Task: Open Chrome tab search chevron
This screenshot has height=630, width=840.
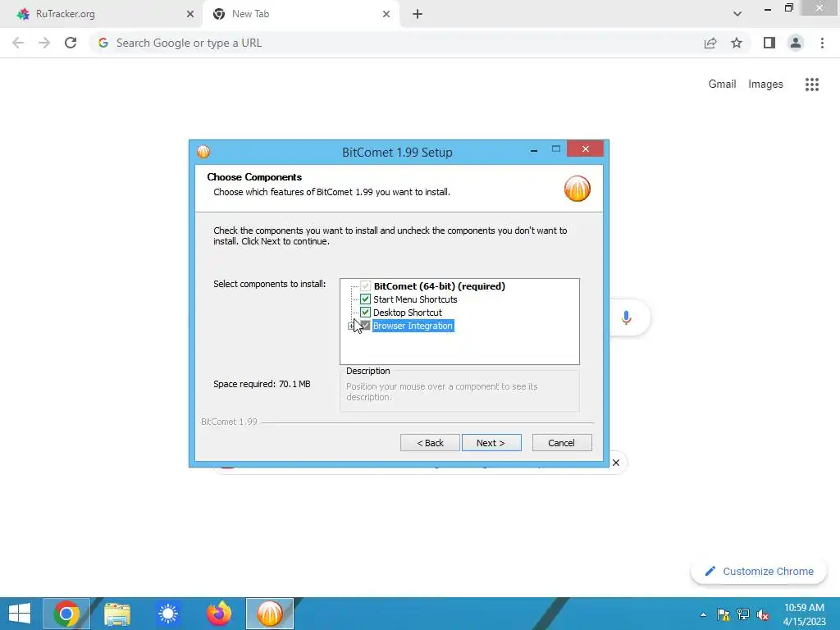Action: 737,14
